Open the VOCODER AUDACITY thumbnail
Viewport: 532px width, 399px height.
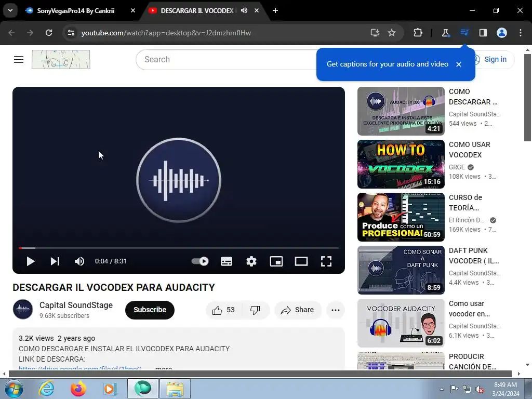tap(401, 323)
